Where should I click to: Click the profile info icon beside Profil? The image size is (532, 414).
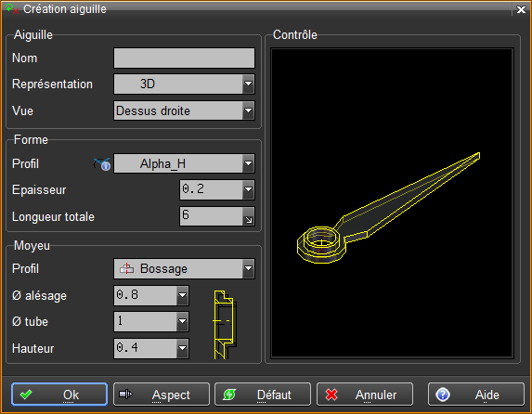tap(102, 164)
